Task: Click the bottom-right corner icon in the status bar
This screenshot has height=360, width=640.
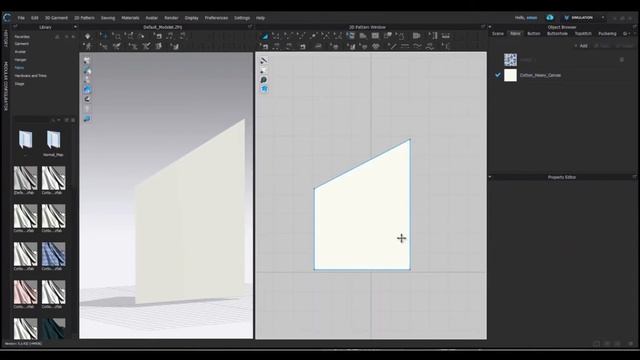Action: [x=631, y=344]
